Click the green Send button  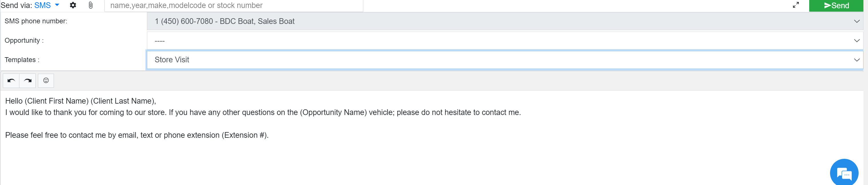point(836,6)
